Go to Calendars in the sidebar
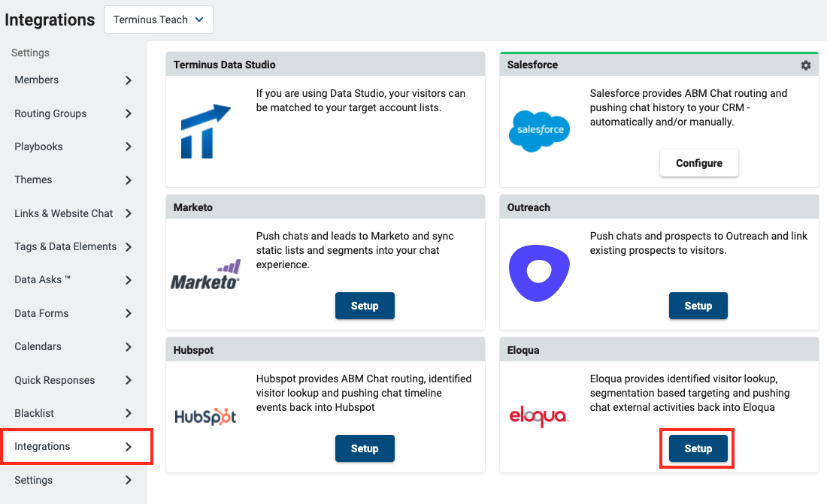The height and width of the screenshot is (504, 827). (74, 347)
